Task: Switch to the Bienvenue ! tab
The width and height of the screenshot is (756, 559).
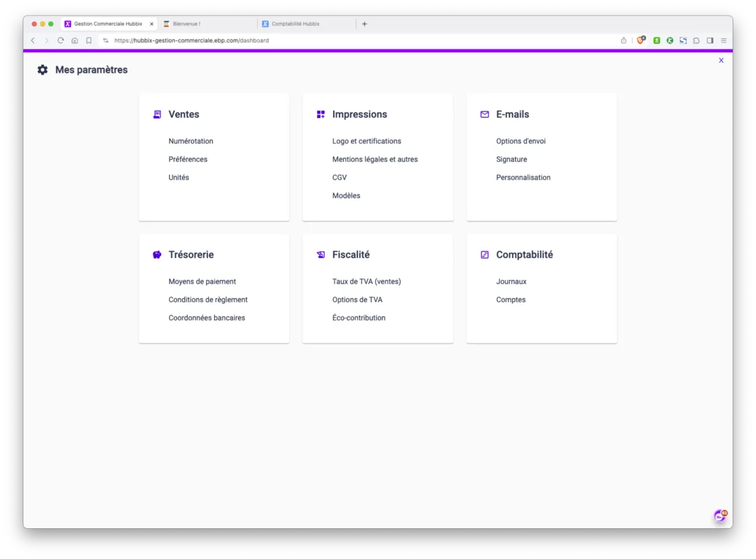Action: tap(208, 24)
